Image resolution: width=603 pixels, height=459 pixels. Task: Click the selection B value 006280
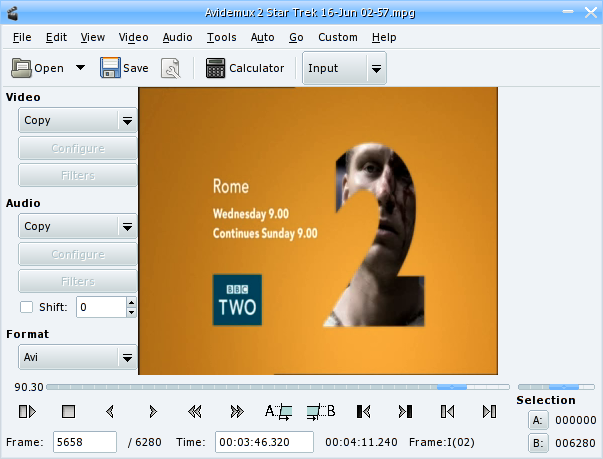576,443
